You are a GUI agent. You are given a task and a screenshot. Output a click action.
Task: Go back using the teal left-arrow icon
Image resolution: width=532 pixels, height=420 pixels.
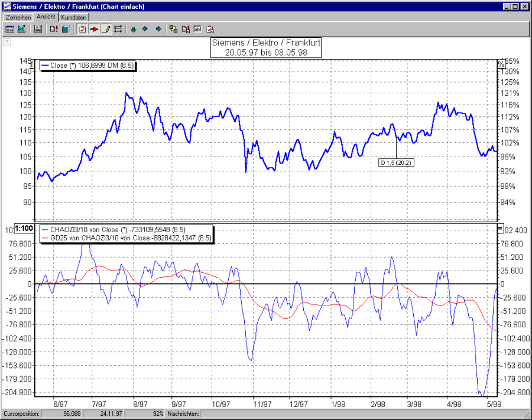pyautogui.click(x=145, y=28)
